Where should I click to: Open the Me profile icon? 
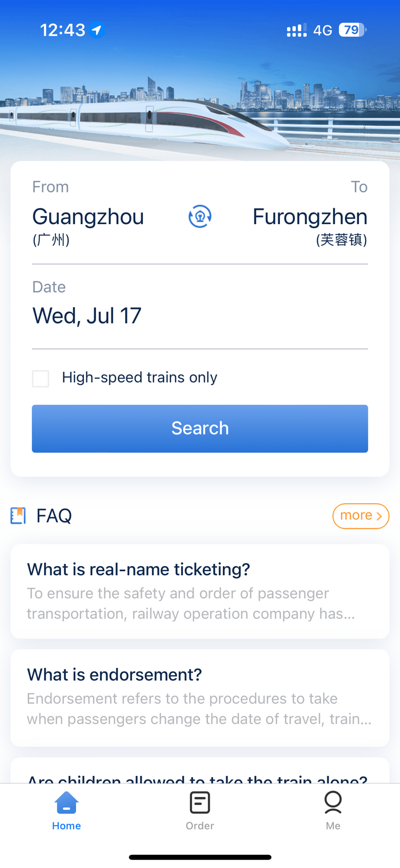tap(333, 803)
